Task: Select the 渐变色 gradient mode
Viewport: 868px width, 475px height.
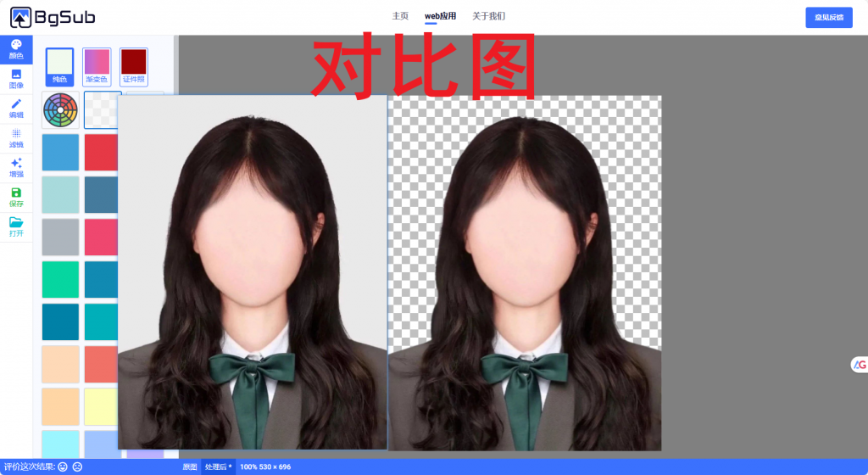Action: pyautogui.click(x=97, y=67)
